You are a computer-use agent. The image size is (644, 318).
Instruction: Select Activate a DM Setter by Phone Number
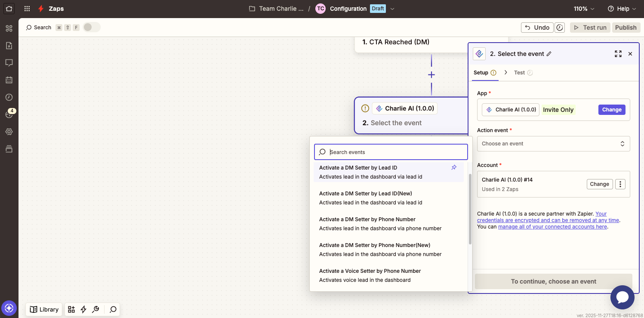[389, 224]
